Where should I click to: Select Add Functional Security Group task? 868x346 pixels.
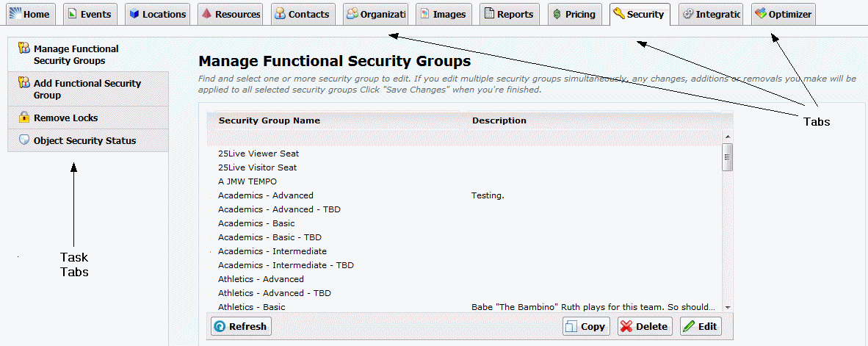(x=88, y=89)
